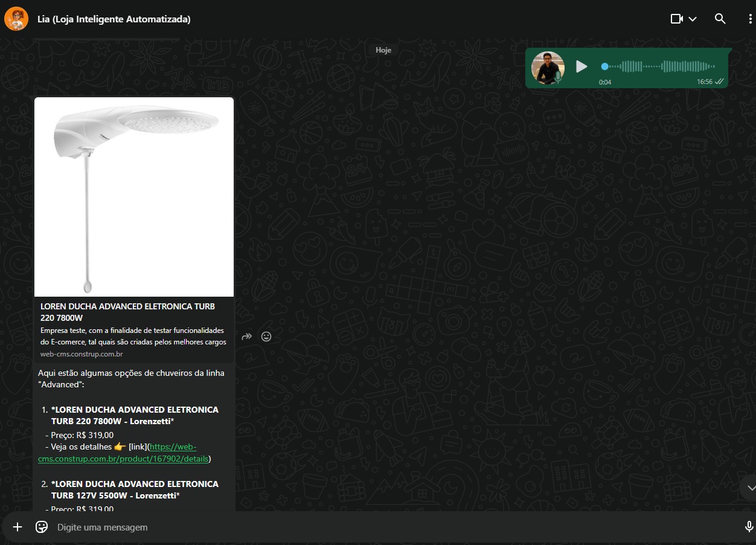This screenshot has height=545, width=756.
Task: React to the message with emoji
Action: coord(266,337)
